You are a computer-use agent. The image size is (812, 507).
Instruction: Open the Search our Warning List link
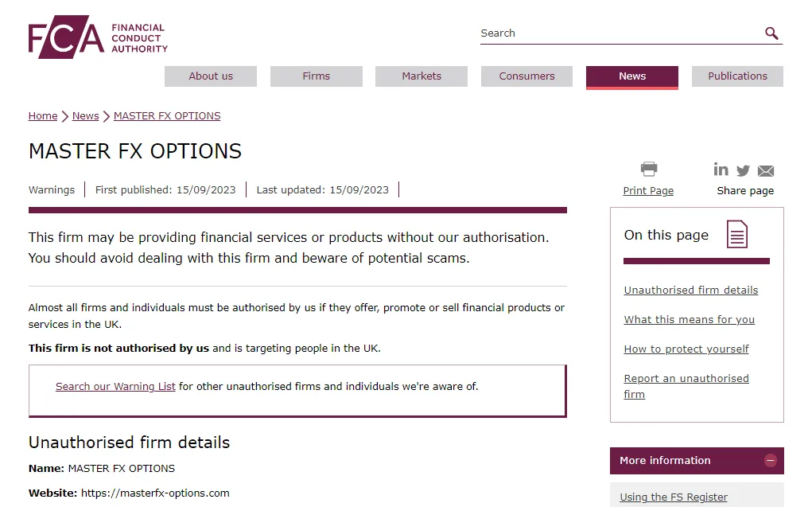click(x=115, y=387)
